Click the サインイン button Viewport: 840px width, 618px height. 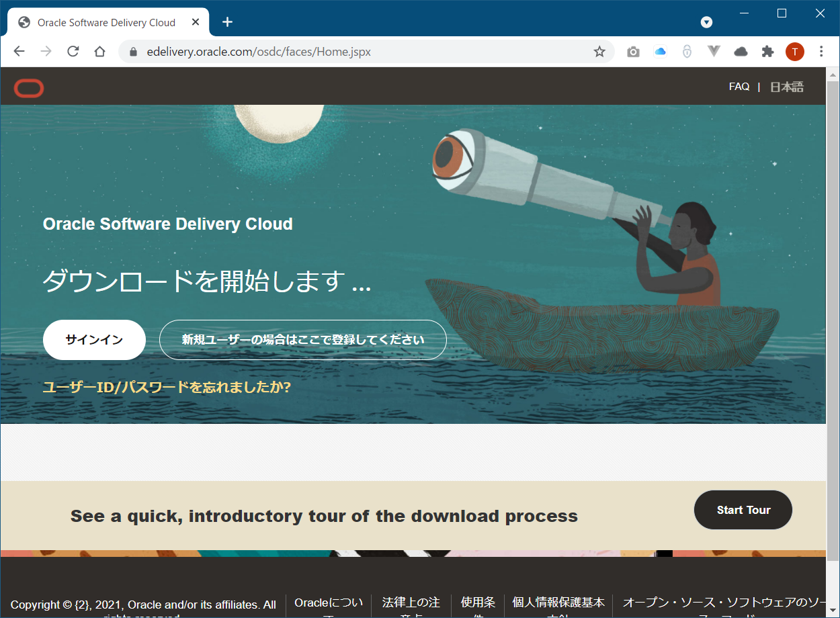point(94,340)
